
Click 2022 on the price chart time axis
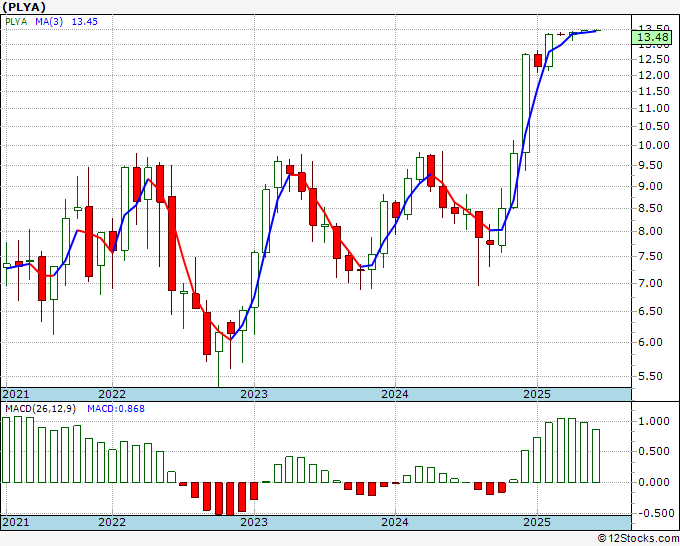(x=112, y=394)
